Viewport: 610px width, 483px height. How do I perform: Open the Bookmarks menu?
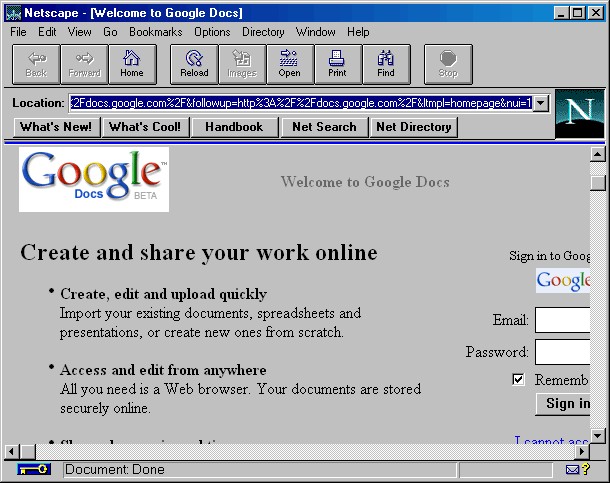click(154, 32)
